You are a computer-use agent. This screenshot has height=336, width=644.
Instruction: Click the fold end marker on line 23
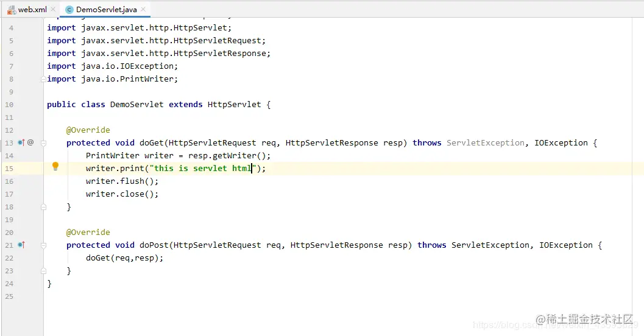click(x=43, y=271)
